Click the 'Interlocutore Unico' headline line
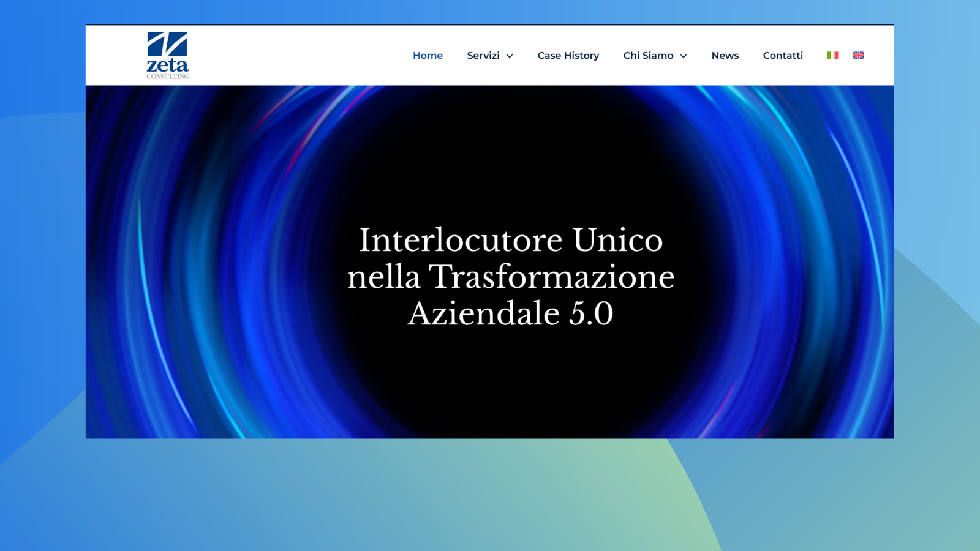Viewport: 980px width, 551px height. click(510, 240)
